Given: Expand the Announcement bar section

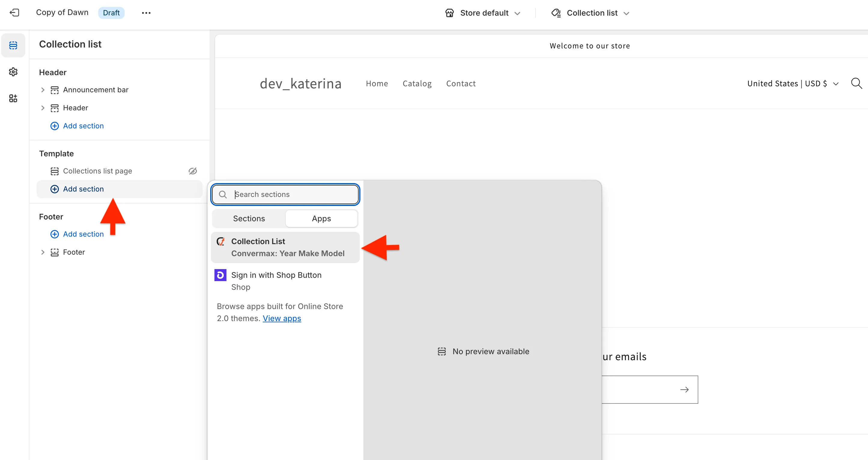Looking at the screenshot, I should 43,90.
